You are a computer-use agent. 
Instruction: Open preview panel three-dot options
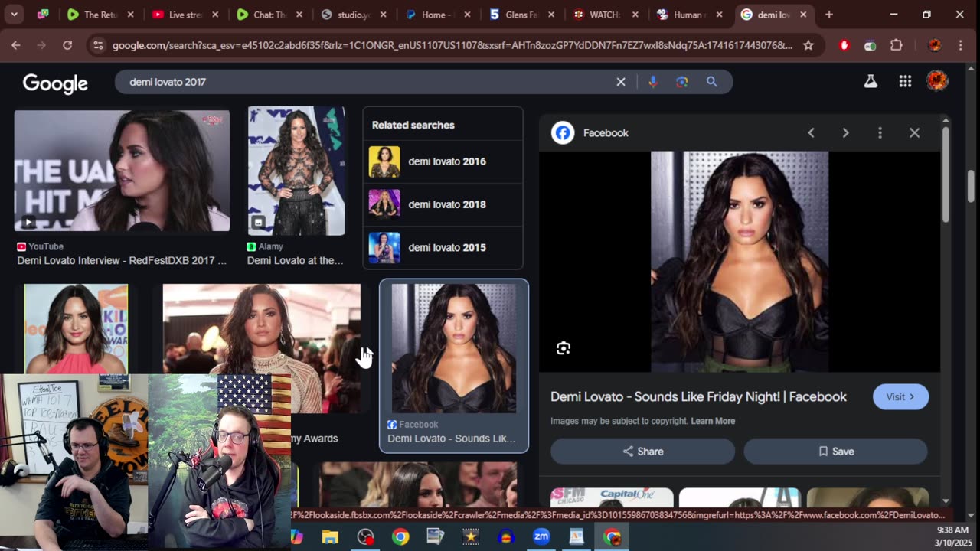[x=880, y=133]
